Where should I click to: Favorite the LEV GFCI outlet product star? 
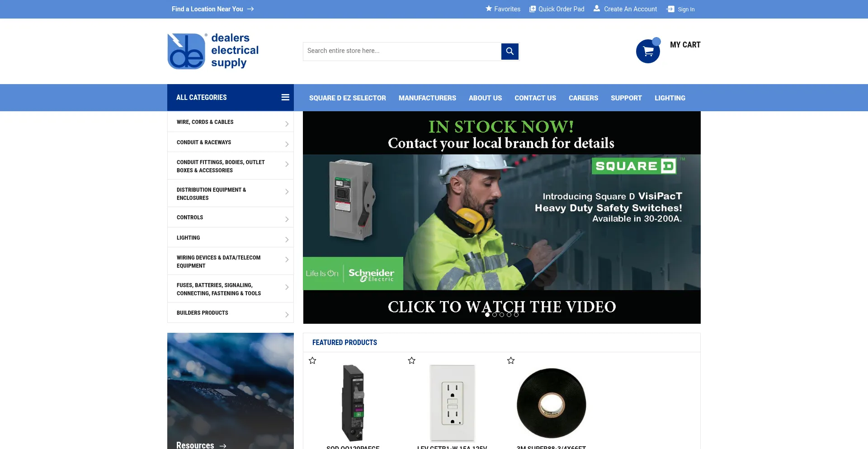411,360
